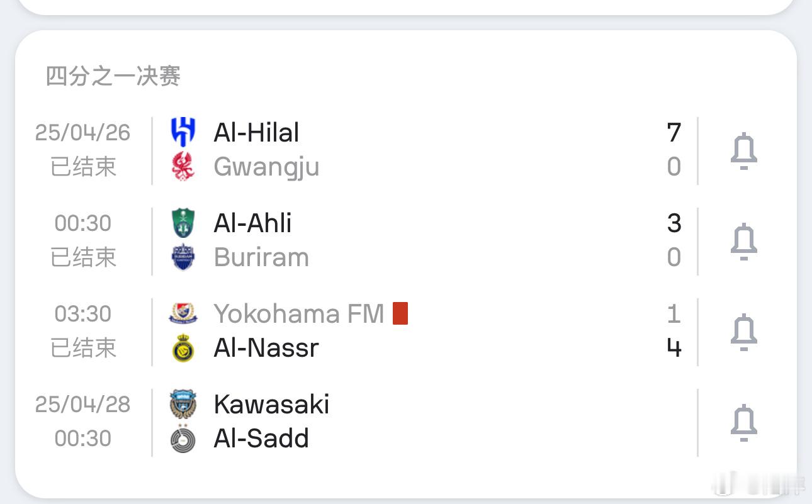Toggle notification bell for Al-Ahli vs Buriram

click(x=743, y=242)
